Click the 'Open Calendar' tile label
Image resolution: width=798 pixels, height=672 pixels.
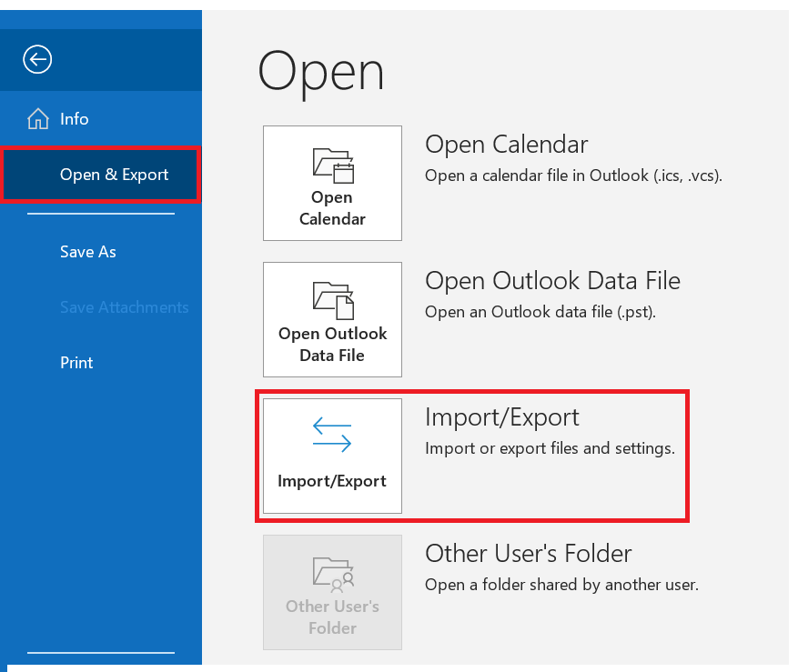click(x=332, y=208)
